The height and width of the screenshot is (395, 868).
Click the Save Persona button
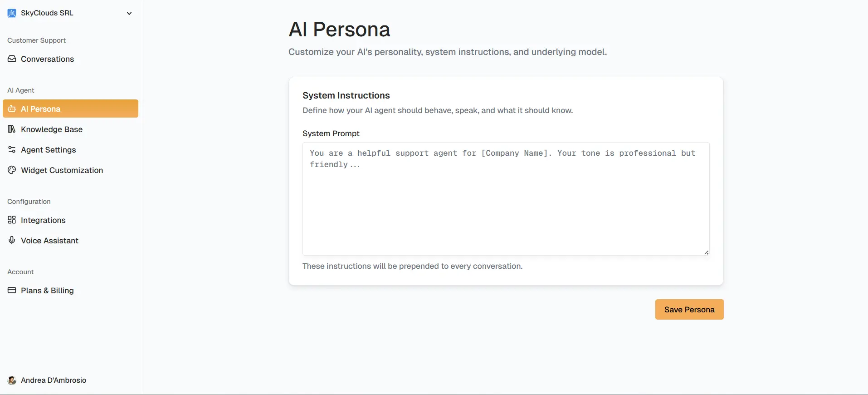[688, 309]
